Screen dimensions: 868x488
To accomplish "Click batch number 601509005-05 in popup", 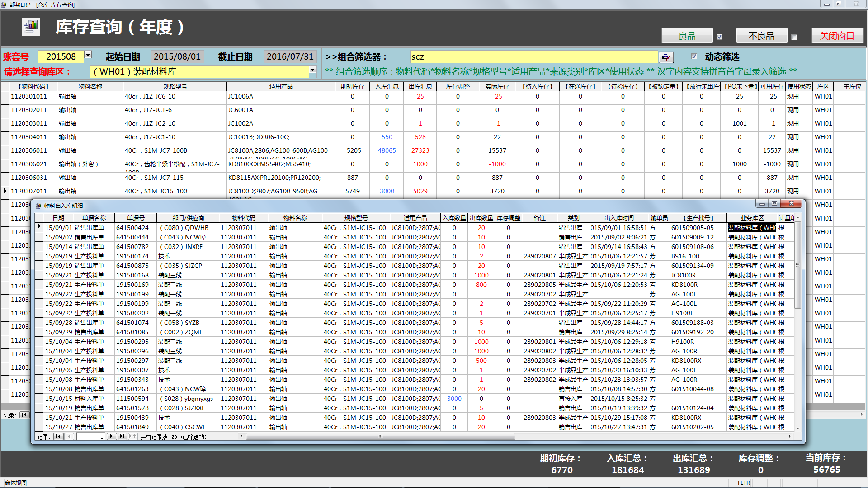I will [x=693, y=228].
